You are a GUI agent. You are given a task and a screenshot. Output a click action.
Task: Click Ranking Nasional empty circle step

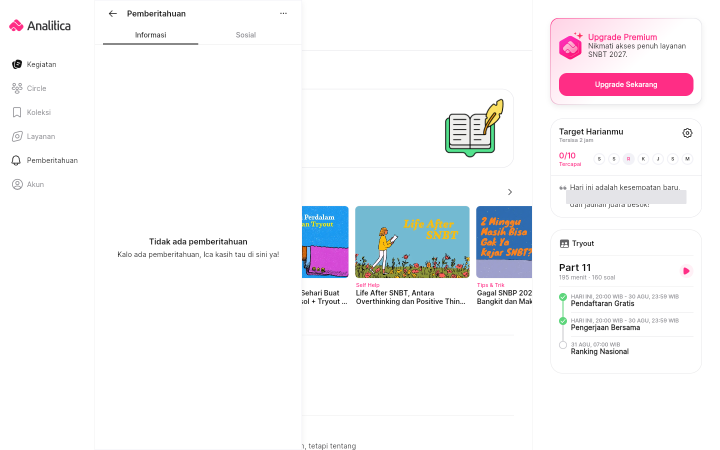pos(563,345)
